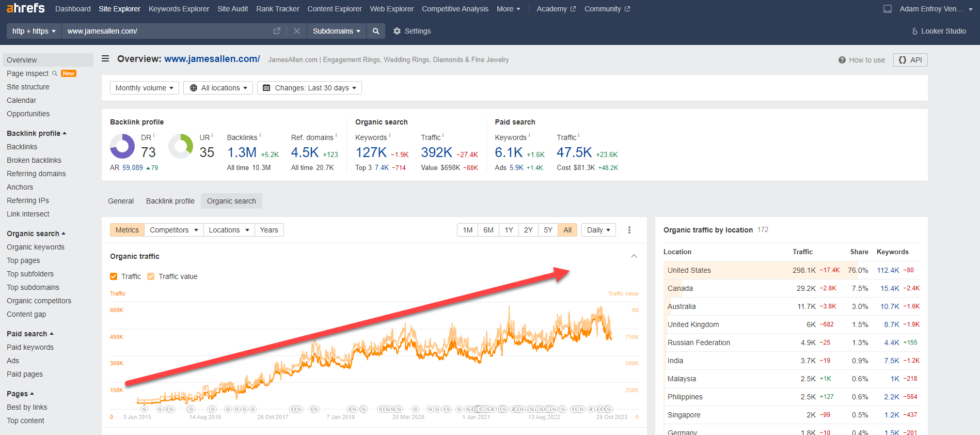Open the Monthly volume dropdown
The image size is (980, 435).
[145, 88]
